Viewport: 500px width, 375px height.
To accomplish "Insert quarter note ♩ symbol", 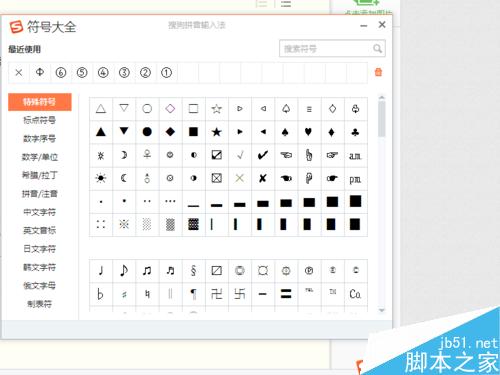I will click(101, 271).
